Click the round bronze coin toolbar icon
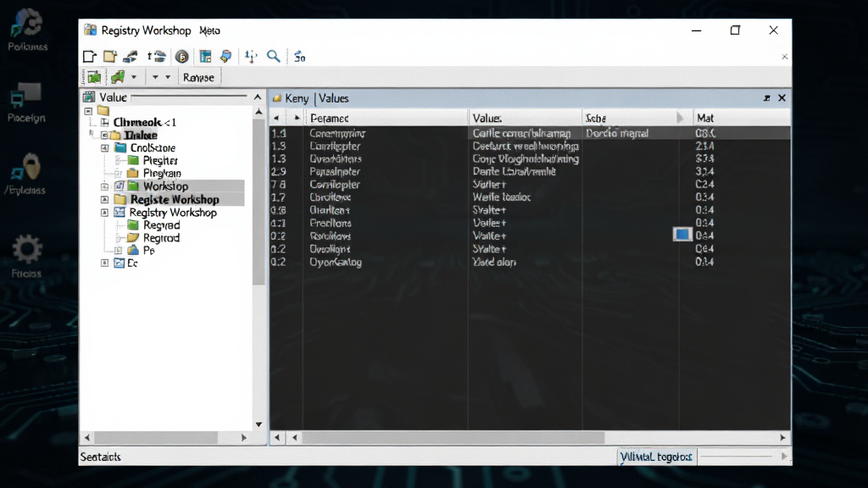This screenshot has height=488, width=868. pos(181,57)
